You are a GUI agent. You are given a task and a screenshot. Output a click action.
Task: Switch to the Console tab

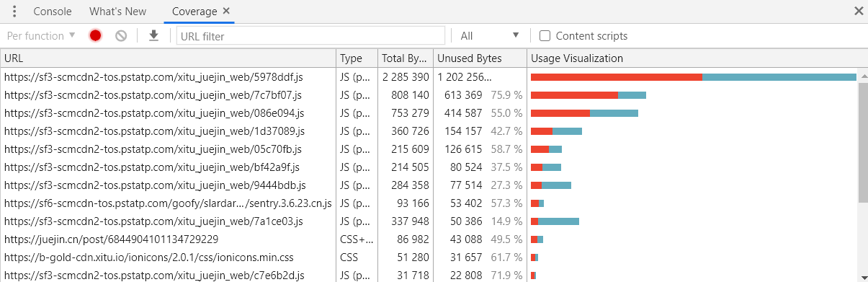click(x=53, y=12)
